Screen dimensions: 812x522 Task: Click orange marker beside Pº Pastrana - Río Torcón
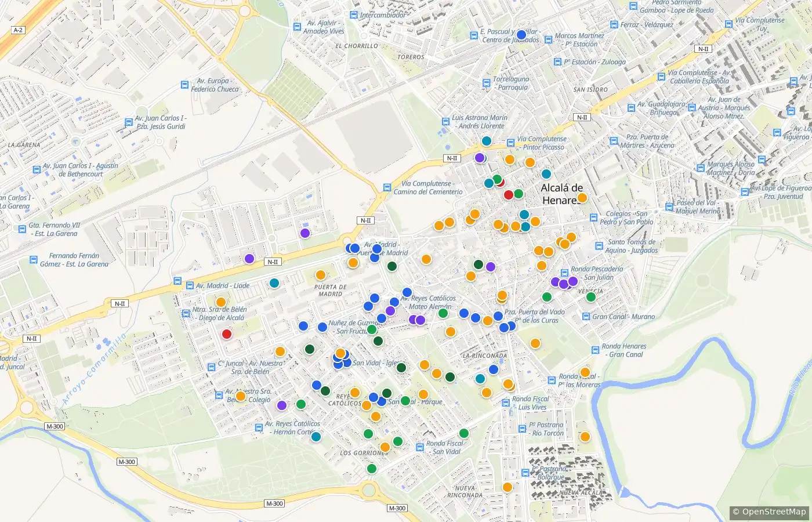point(585,437)
